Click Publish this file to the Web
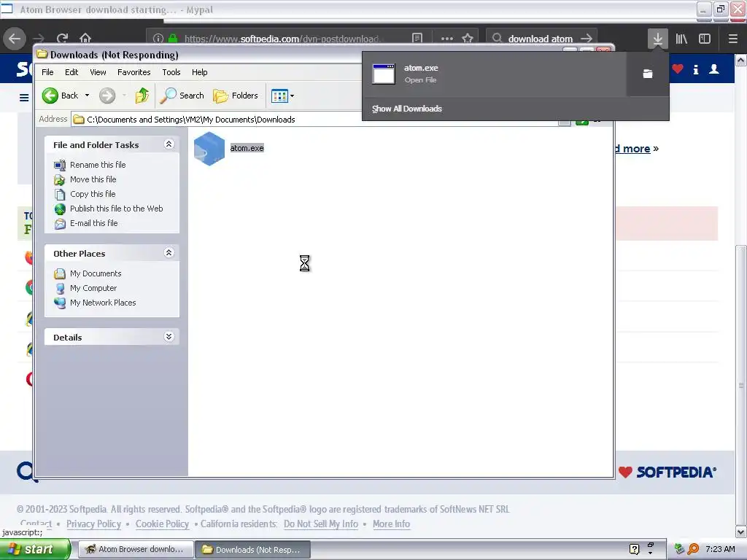Screen dimensions: 747x560 point(116,209)
